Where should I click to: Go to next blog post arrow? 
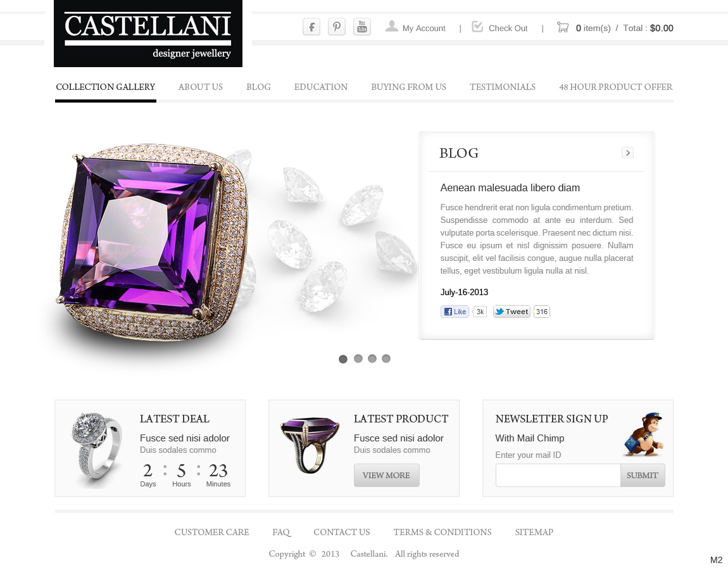(x=627, y=153)
